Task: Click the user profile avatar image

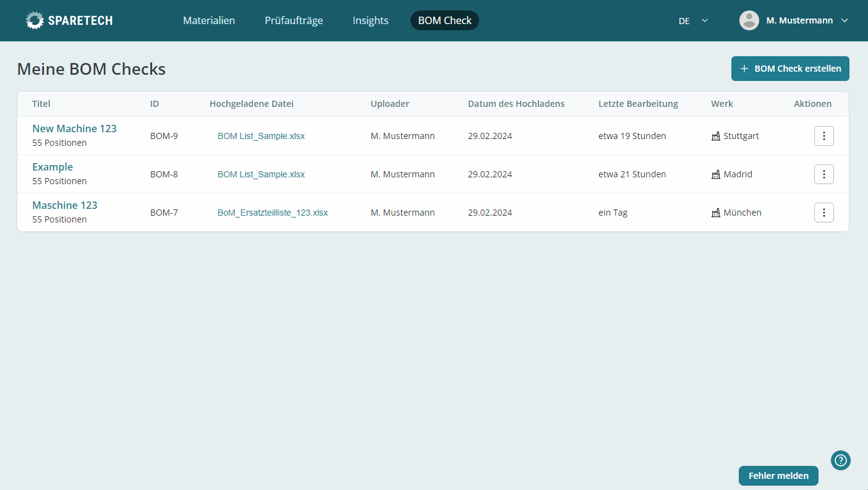Action: (x=749, y=20)
